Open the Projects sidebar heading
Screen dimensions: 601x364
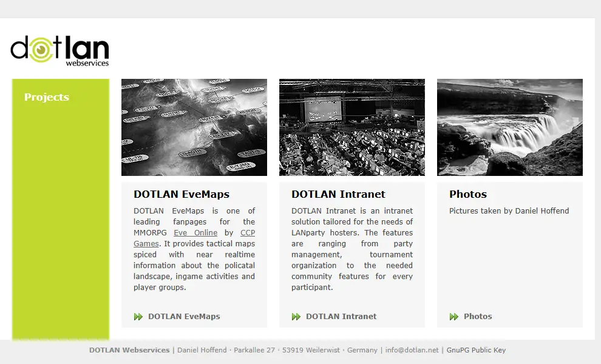pyautogui.click(x=47, y=97)
